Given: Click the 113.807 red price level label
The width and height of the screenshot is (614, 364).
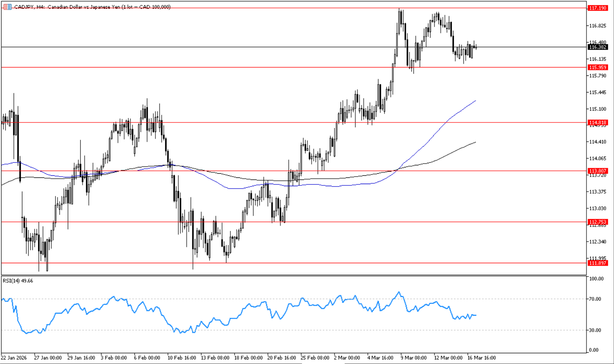Looking at the screenshot, I should pyautogui.click(x=597, y=171).
